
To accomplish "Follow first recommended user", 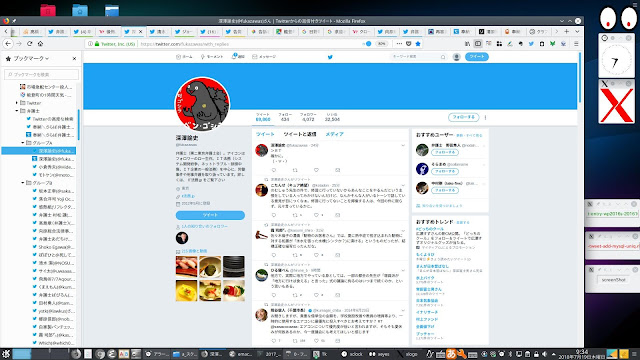I will click(x=445, y=152).
